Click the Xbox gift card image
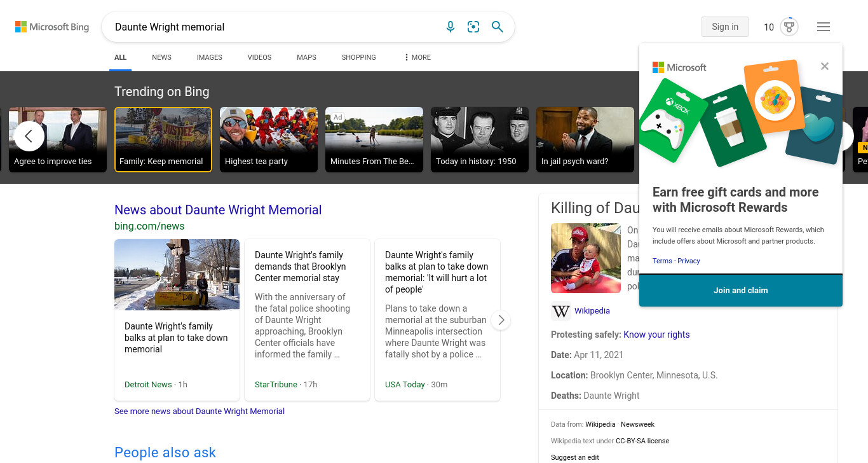Viewport: 868px width, 463px height. coord(672,121)
